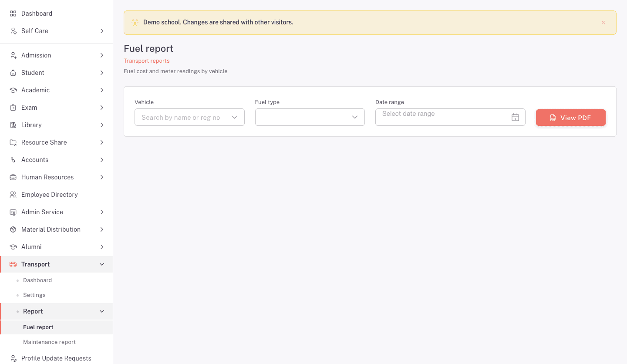Expand the Student menu chevron
The image size is (627, 364).
(102, 73)
